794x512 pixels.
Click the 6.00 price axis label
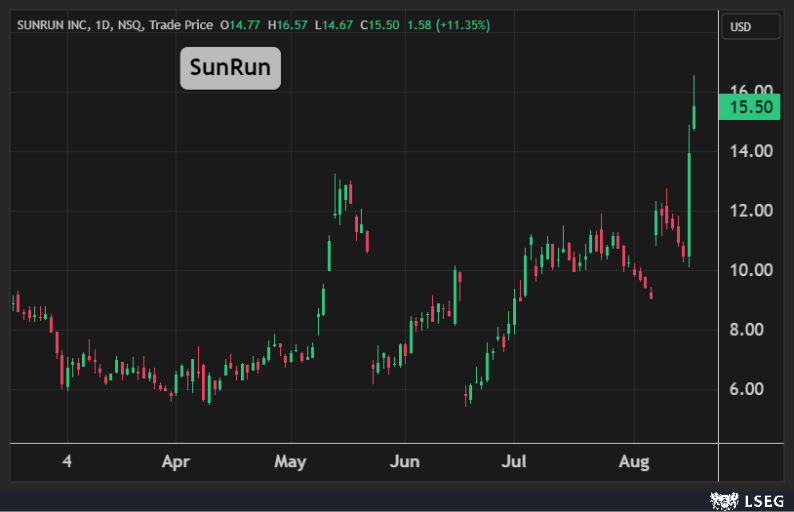point(746,389)
